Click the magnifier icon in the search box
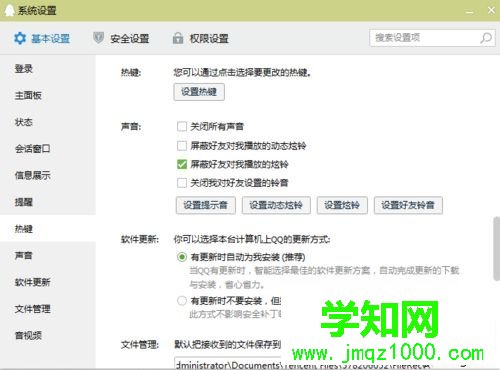Screen dimensions: 500x370 pyautogui.click(x=486, y=38)
